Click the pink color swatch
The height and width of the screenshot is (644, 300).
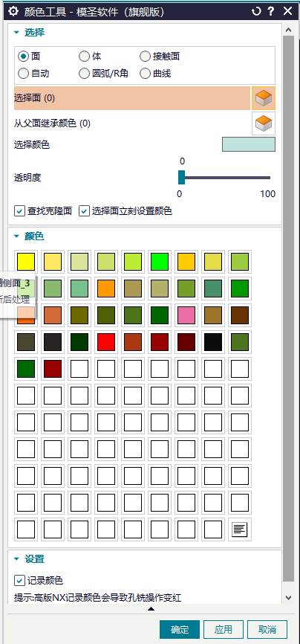[186, 315]
